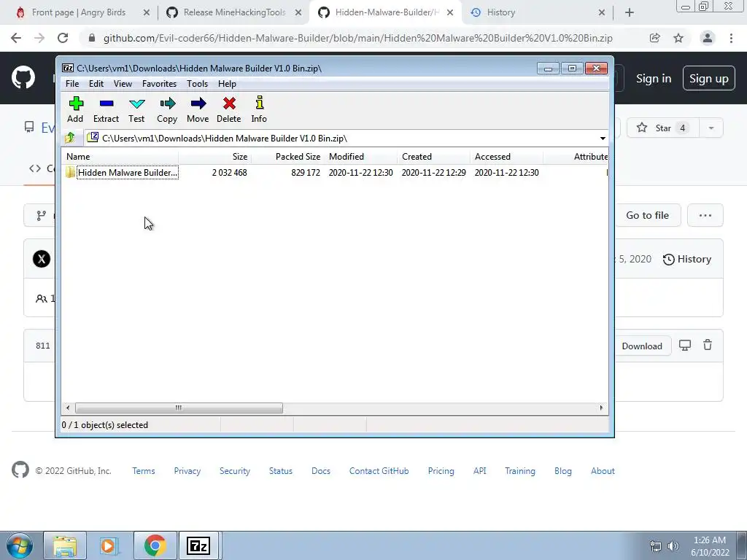747x560 pixels.
Task: Select the Hidden Malware Builder folder icon
Action: pos(71,172)
